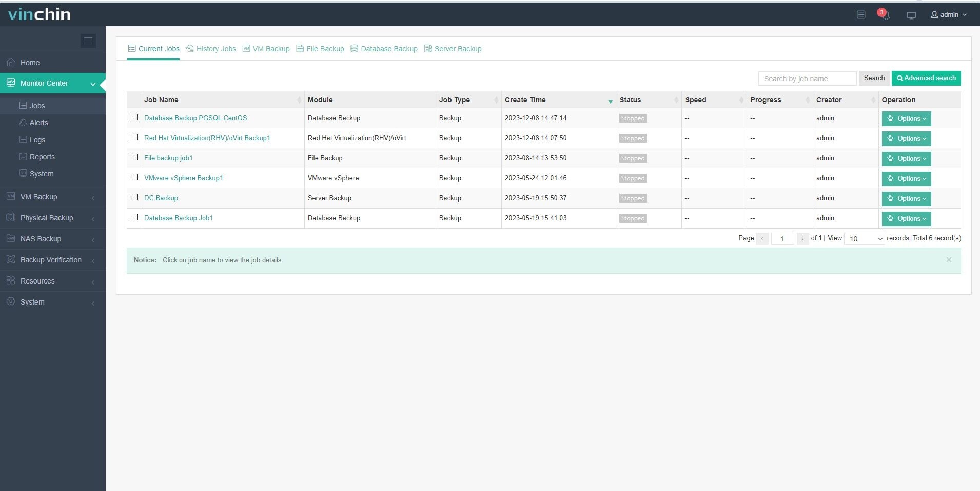Open Jobs under Monitor Center
Image resolution: width=980 pixels, height=491 pixels.
click(x=53, y=106)
